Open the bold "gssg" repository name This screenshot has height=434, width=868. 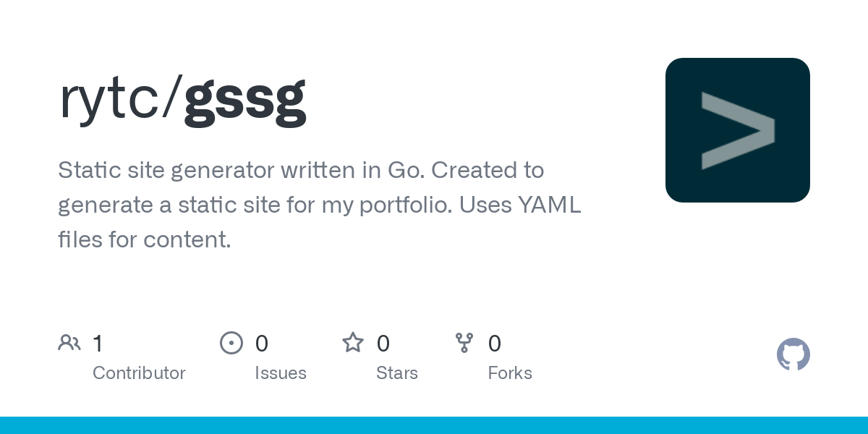(244, 98)
